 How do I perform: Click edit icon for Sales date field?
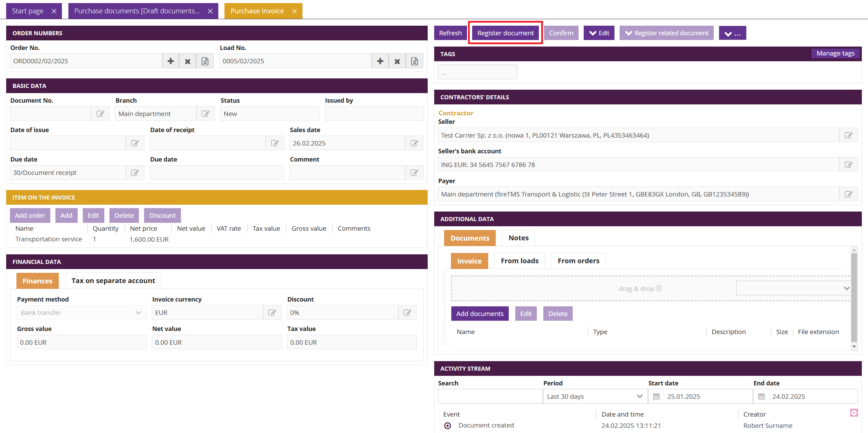[x=414, y=143]
